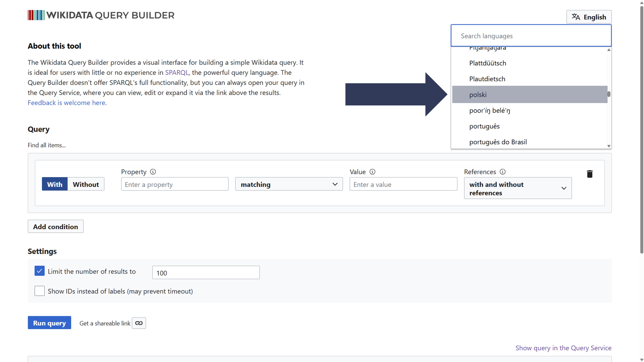644x362 pixels.
Task: Expand the references filter dropdown
Action: pos(518,188)
